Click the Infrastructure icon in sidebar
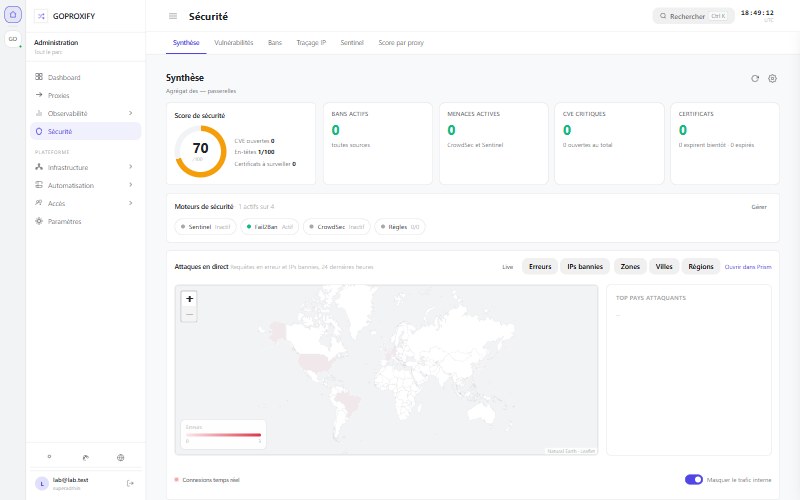The height and width of the screenshot is (500, 800). coord(39,167)
